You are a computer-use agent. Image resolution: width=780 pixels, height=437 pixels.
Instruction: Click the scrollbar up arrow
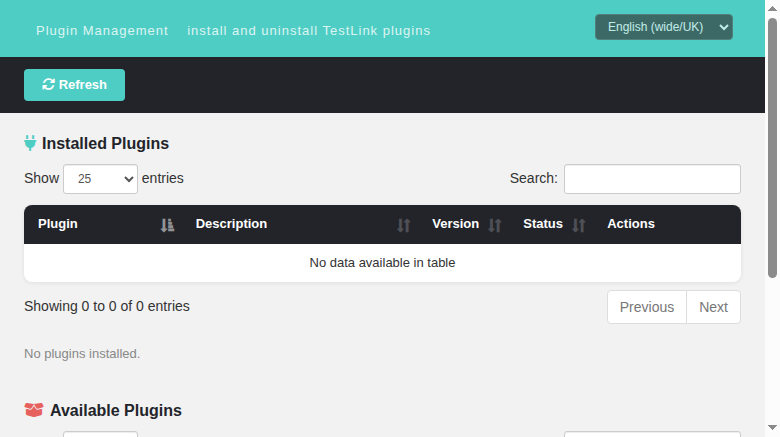[x=772, y=8]
